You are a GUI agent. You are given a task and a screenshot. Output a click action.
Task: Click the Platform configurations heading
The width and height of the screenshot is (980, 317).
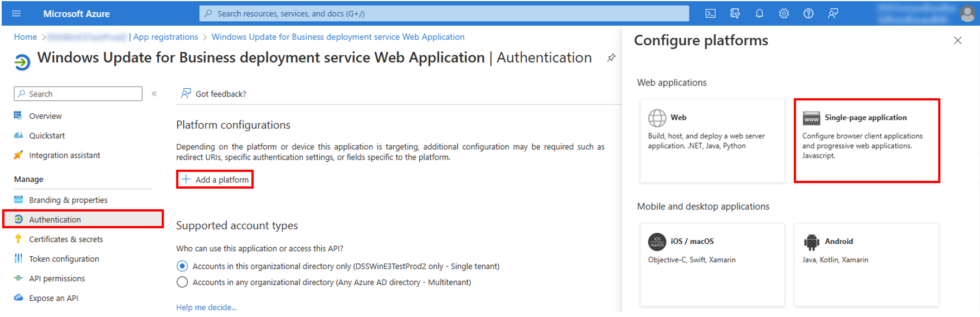coord(233,125)
